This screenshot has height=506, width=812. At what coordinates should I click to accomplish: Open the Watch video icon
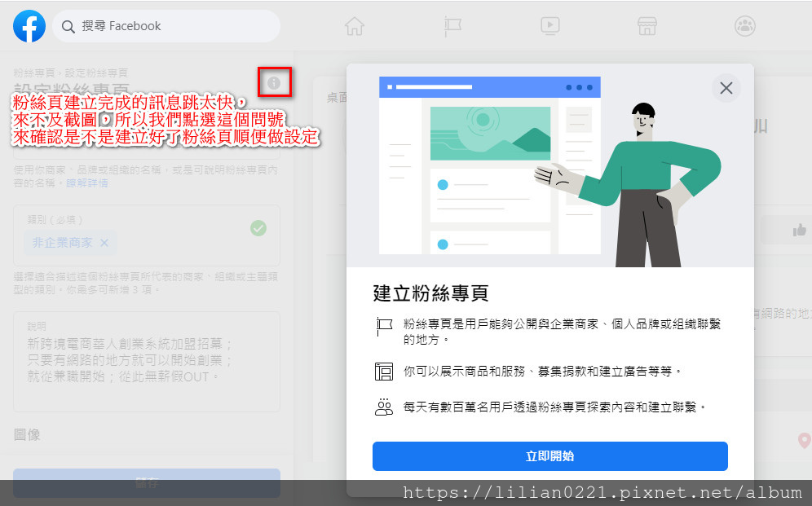550,26
